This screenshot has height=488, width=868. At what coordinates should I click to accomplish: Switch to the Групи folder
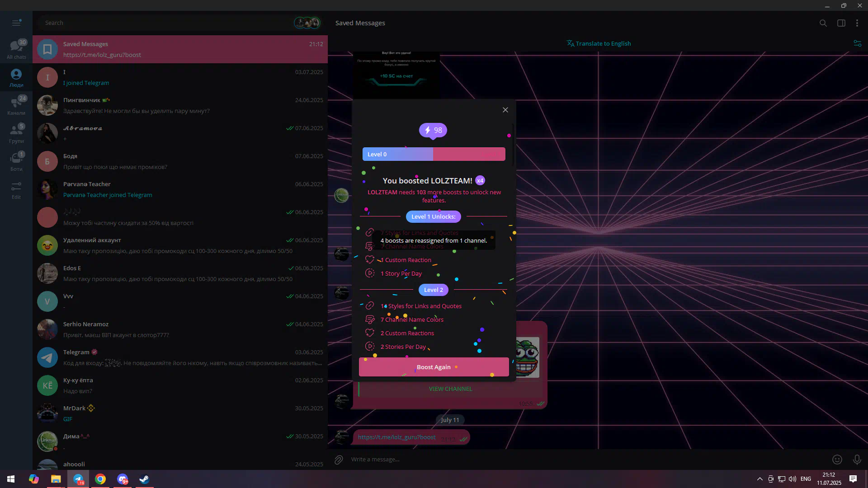click(16, 133)
